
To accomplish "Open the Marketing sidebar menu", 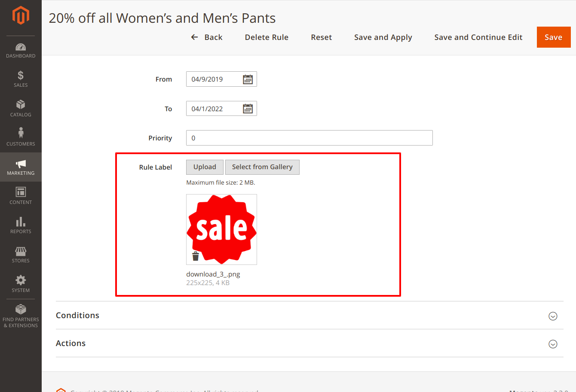I will tap(21, 167).
